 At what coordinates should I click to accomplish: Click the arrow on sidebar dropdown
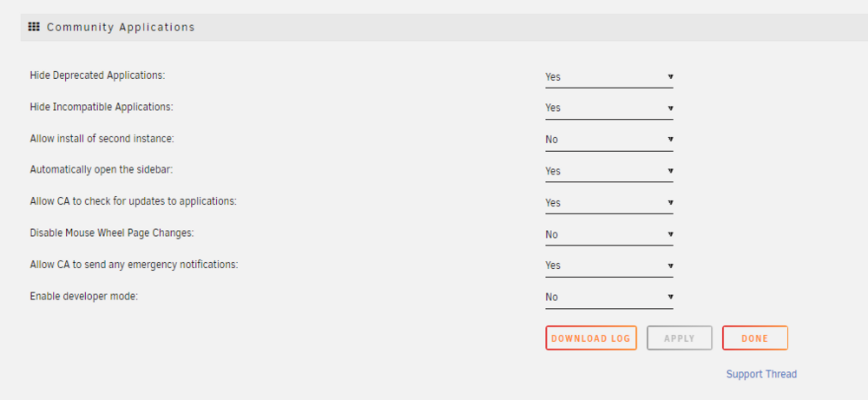[x=670, y=170]
